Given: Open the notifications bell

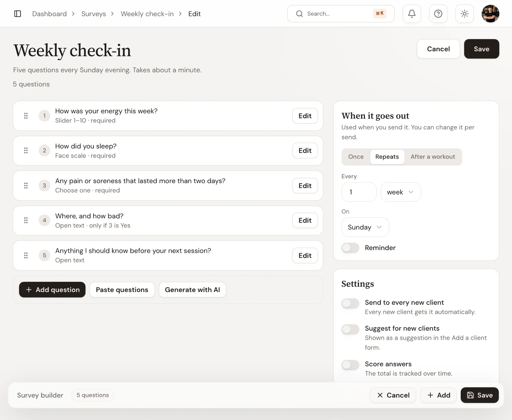Looking at the screenshot, I should tap(412, 14).
